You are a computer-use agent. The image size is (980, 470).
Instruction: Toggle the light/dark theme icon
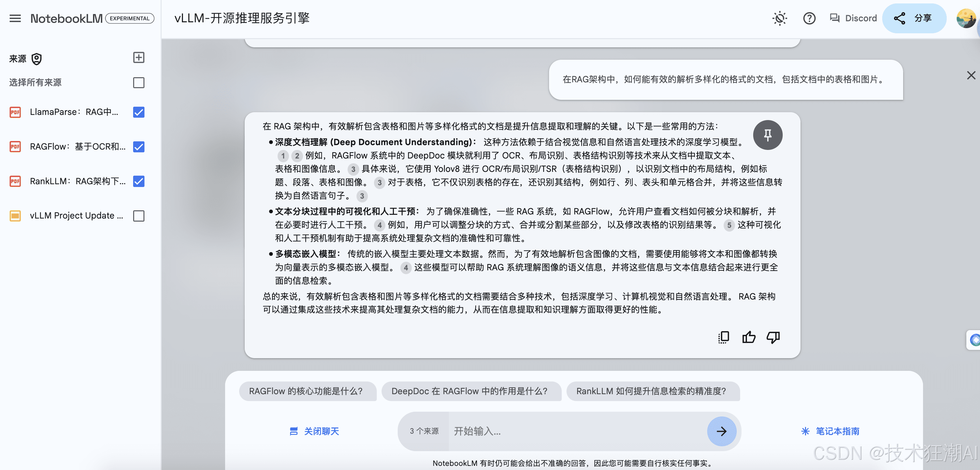pos(780,18)
